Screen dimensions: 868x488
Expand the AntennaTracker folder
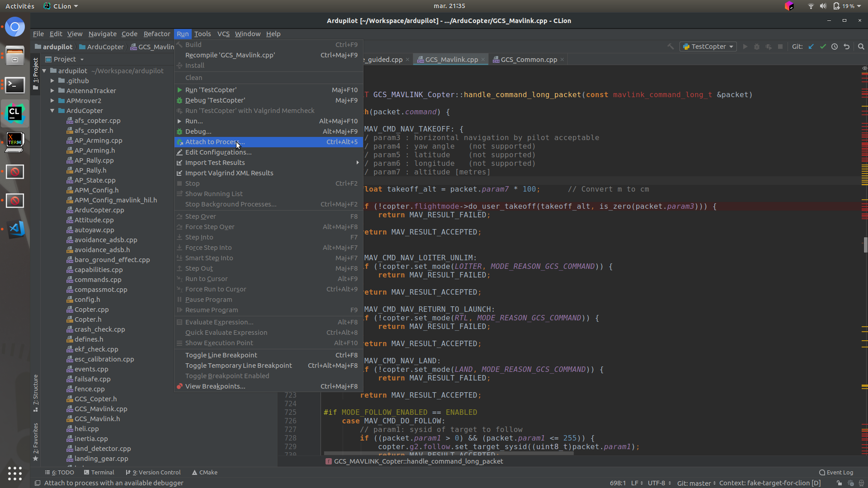tap(52, 91)
